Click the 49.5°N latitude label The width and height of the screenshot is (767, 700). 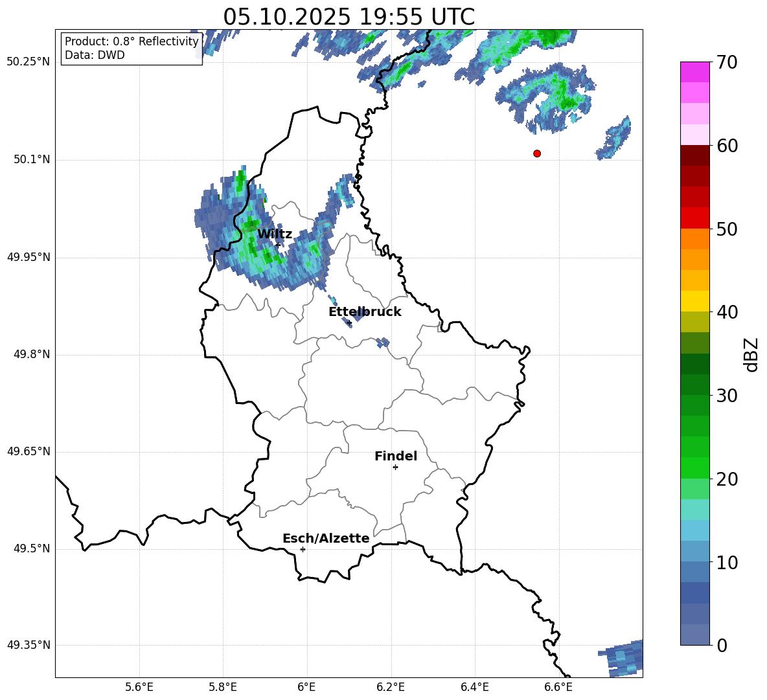click(32, 549)
